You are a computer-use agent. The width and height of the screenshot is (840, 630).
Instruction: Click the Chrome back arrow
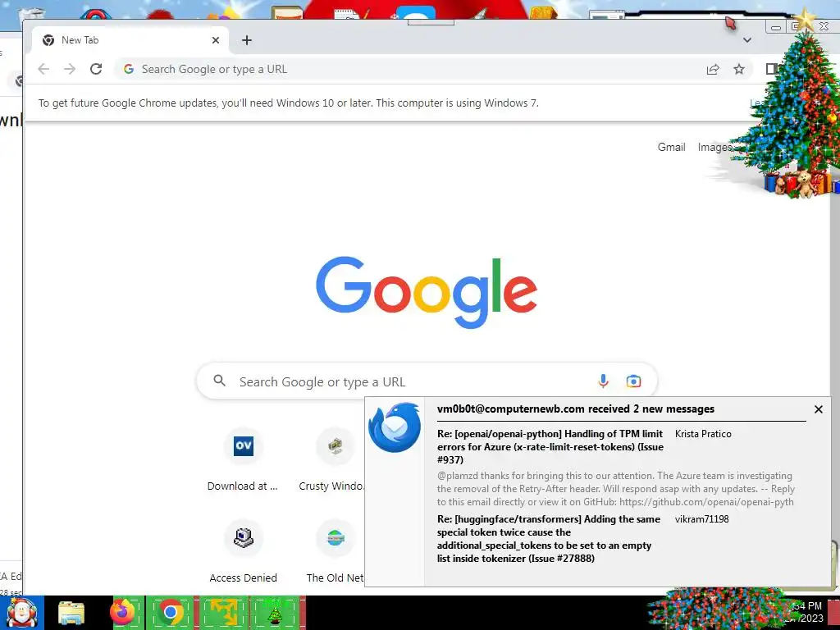43,69
